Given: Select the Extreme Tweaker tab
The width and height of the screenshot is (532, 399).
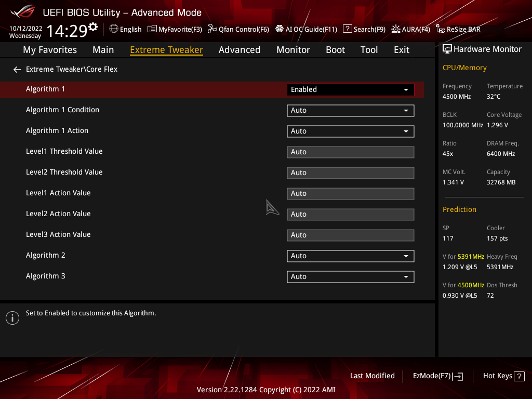Looking at the screenshot, I should coord(167,50).
